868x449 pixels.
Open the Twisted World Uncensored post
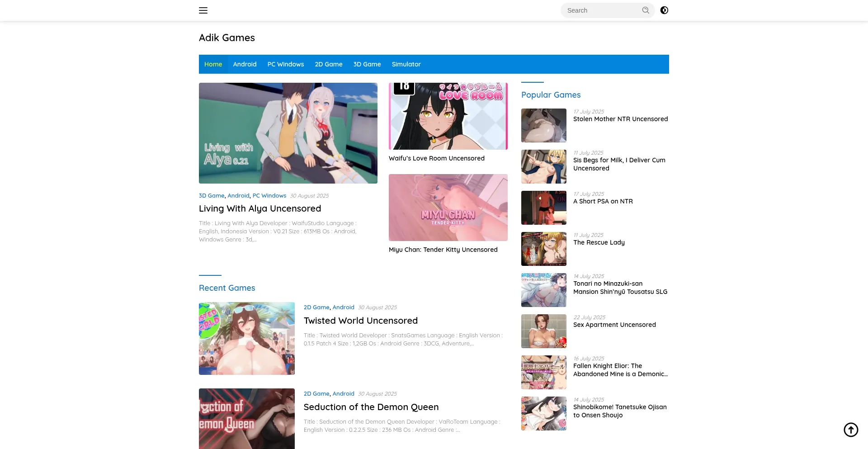click(x=360, y=320)
